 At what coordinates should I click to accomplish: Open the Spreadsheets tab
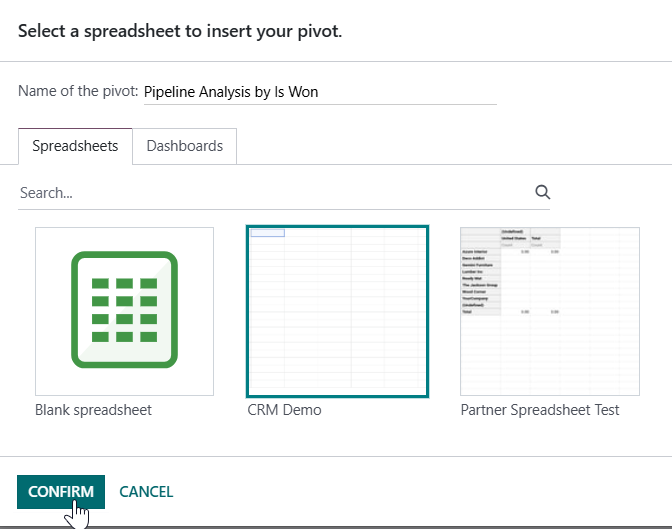(x=75, y=146)
